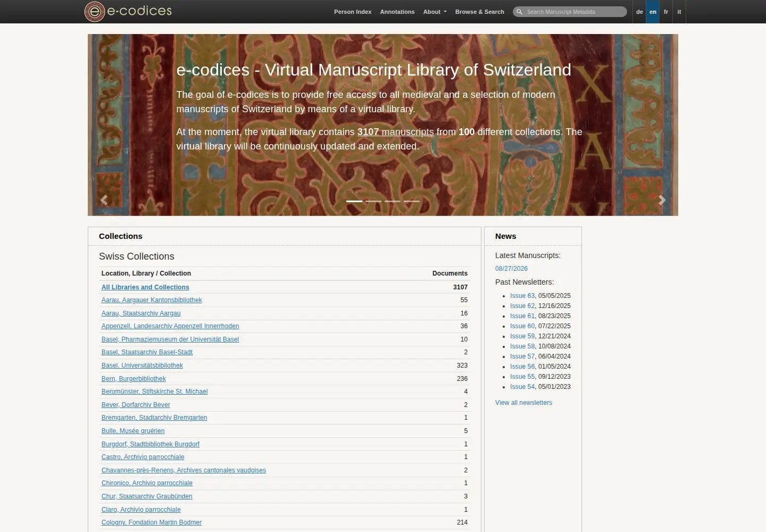Image resolution: width=766 pixels, height=532 pixels.
Task: Open Aarau, Aargauer Kantonsbibliothek collection
Action: (152, 300)
